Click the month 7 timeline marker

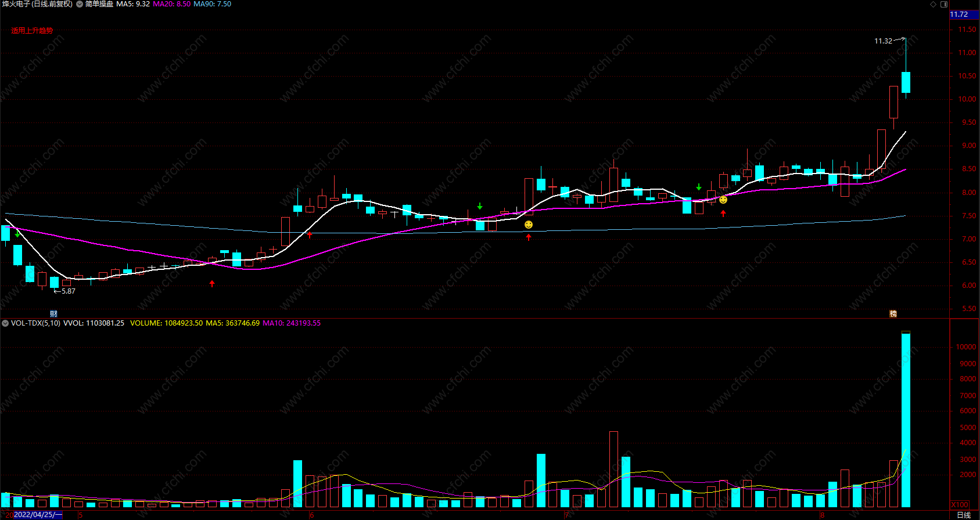point(566,515)
